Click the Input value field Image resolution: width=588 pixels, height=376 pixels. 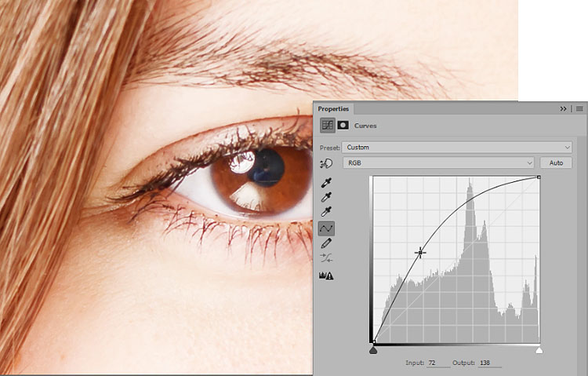[438, 363]
